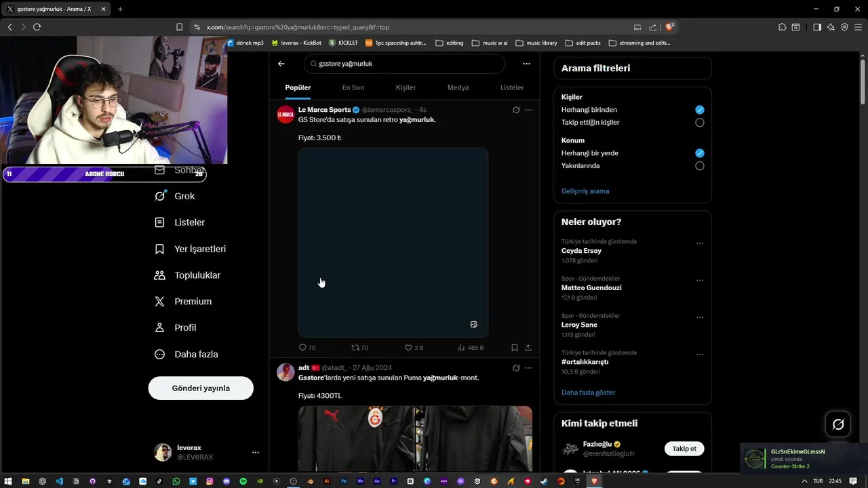Open Spotify from the taskbar
The height and width of the screenshot is (488, 868).
(243, 481)
